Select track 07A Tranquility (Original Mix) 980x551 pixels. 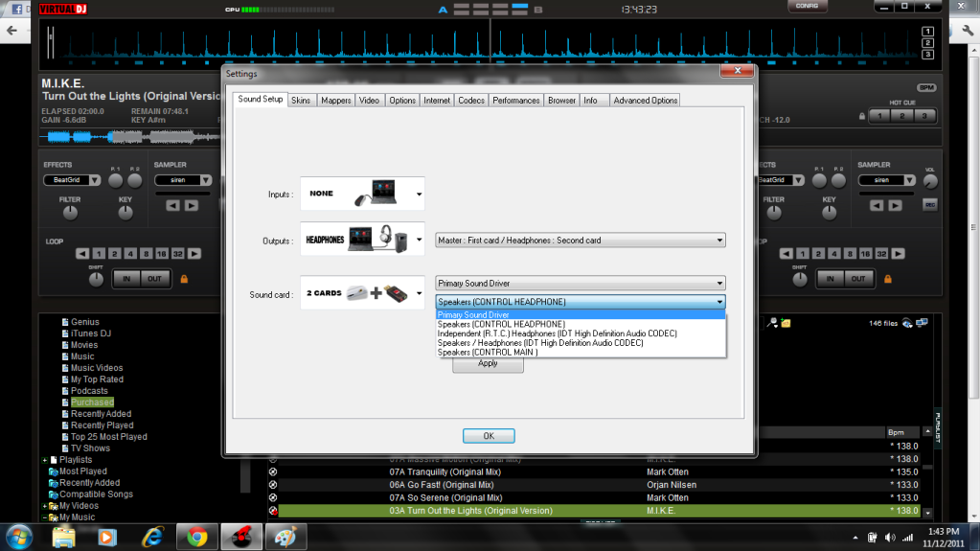click(x=444, y=472)
